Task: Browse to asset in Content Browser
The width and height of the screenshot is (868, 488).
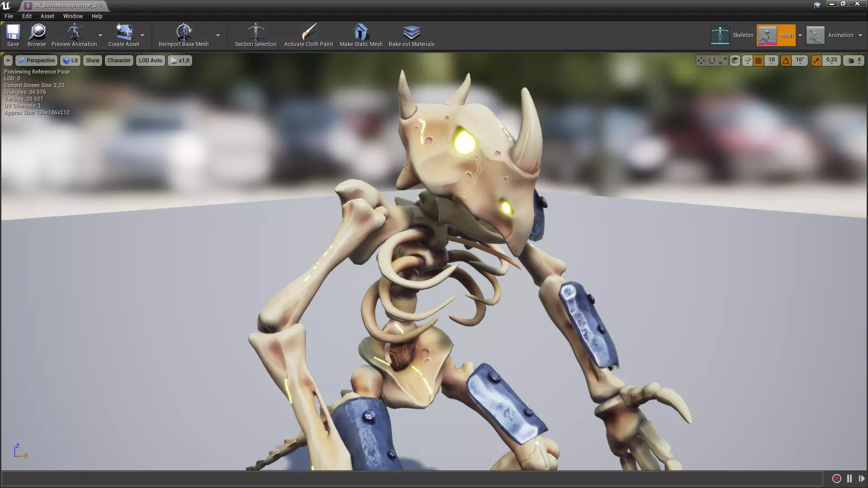Action: [x=37, y=35]
